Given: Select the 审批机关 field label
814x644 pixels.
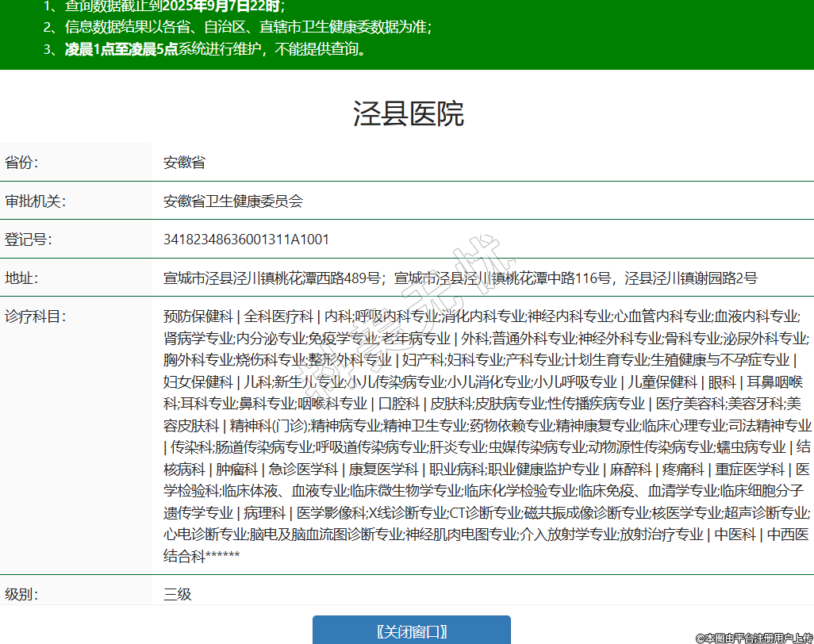Looking at the screenshot, I should click(35, 201).
